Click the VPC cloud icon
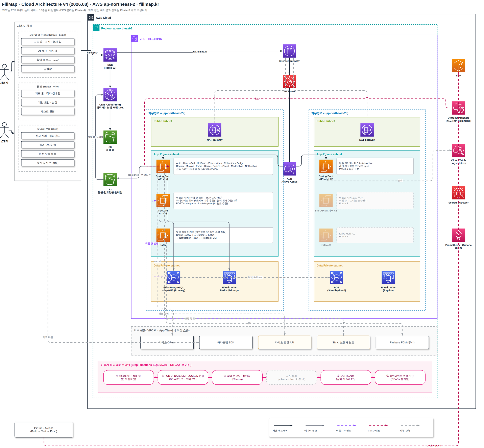Screen dimensions: 484x448 pos(135,39)
